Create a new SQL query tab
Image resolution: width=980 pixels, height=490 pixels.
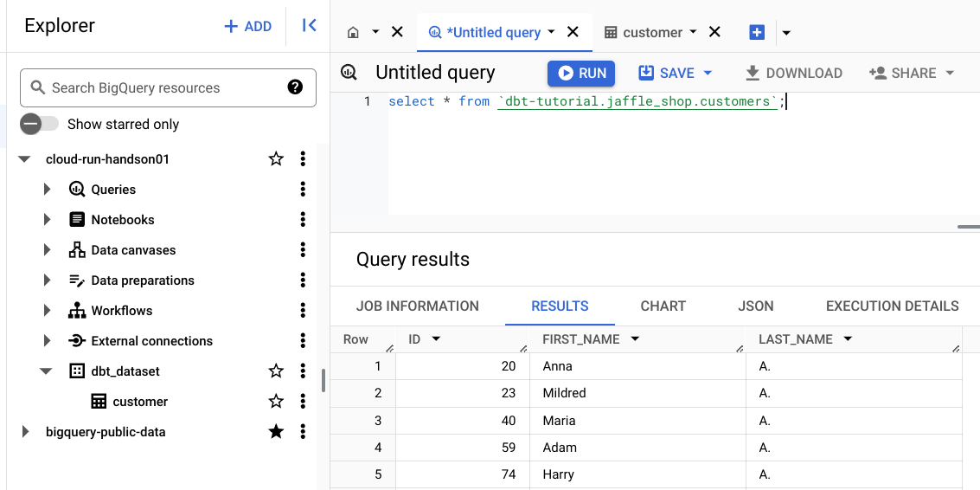tap(757, 32)
